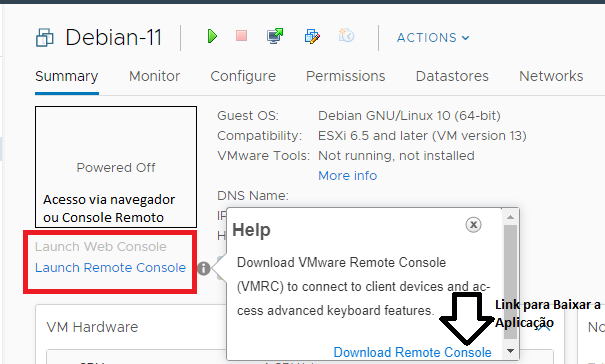Click the Help heading in the popup

pyautogui.click(x=251, y=230)
